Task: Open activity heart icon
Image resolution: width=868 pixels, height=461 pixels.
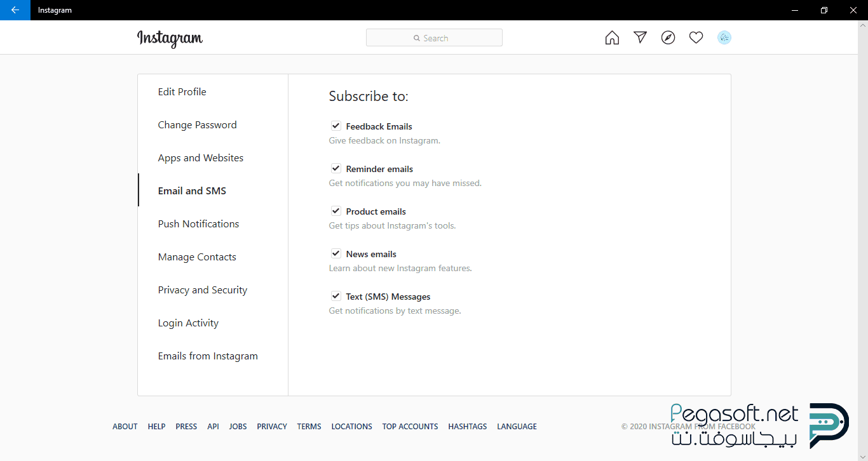Action: point(696,38)
